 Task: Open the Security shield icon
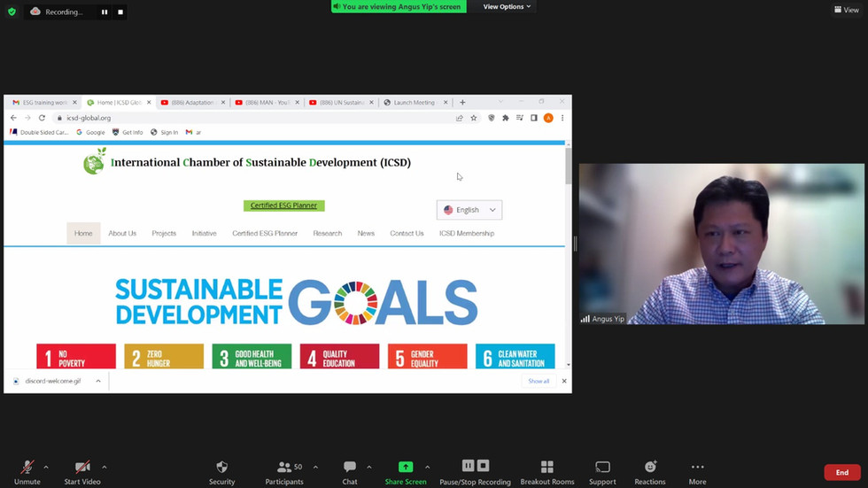click(x=221, y=467)
